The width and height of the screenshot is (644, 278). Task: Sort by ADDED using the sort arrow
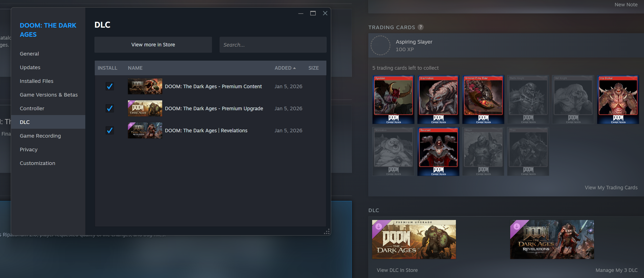pyautogui.click(x=294, y=68)
